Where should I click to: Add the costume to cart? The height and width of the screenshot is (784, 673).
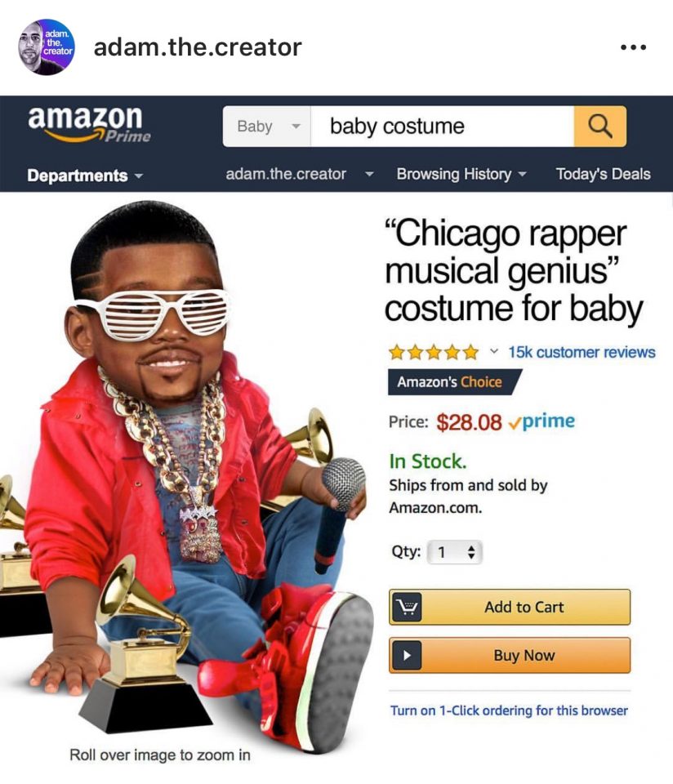point(510,607)
